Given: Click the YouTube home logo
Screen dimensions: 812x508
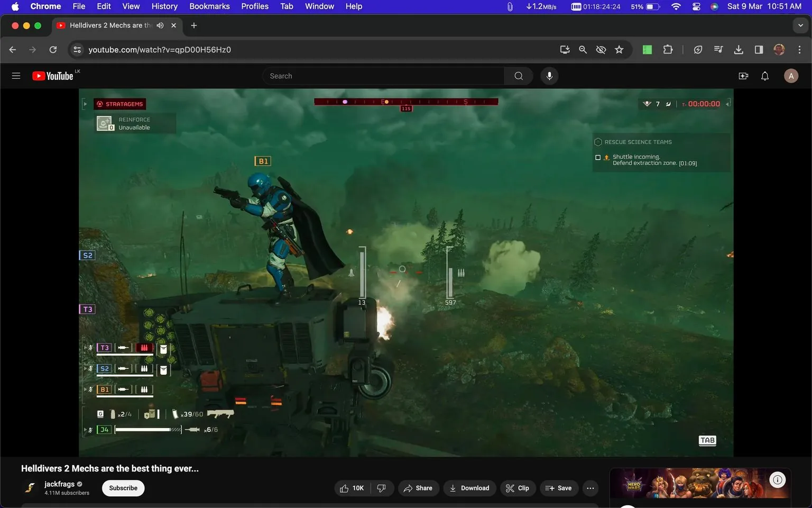Looking at the screenshot, I should tap(52, 76).
